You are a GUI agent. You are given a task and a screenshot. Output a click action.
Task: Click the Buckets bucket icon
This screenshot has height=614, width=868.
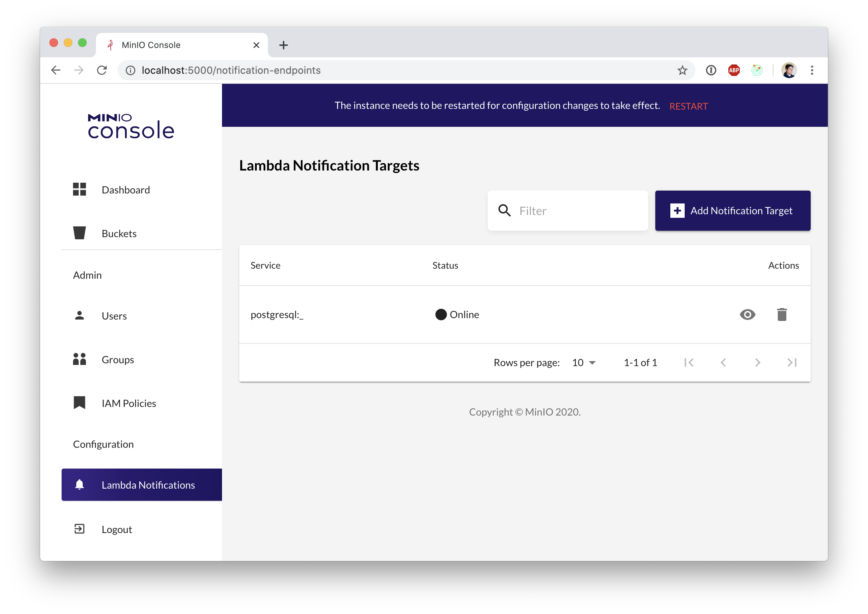coord(79,233)
